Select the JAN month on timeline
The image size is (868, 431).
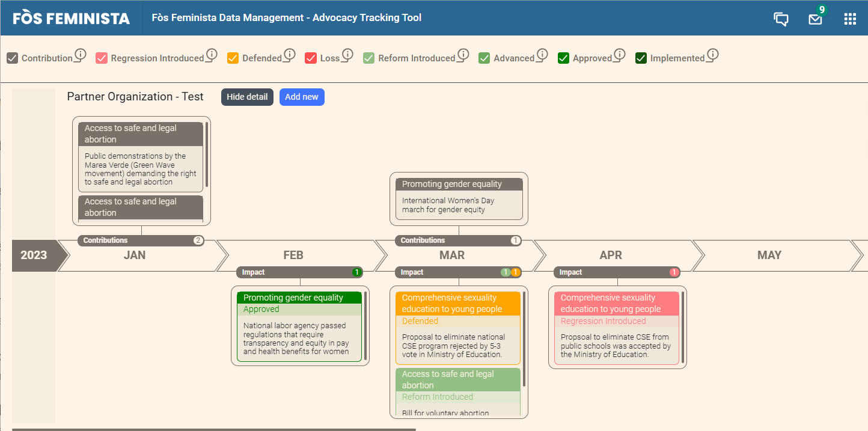click(135, 255)
